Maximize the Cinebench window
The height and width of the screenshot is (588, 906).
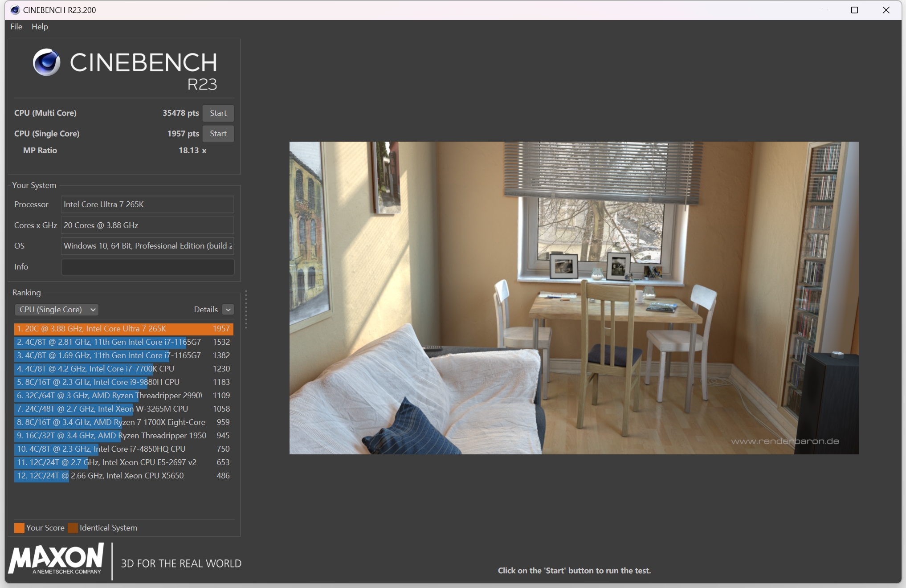854,10
